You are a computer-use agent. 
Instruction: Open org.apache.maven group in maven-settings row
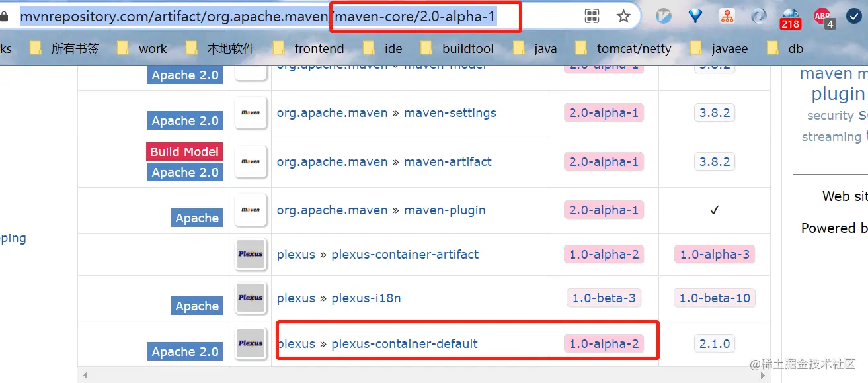click(x=332, y=113)
